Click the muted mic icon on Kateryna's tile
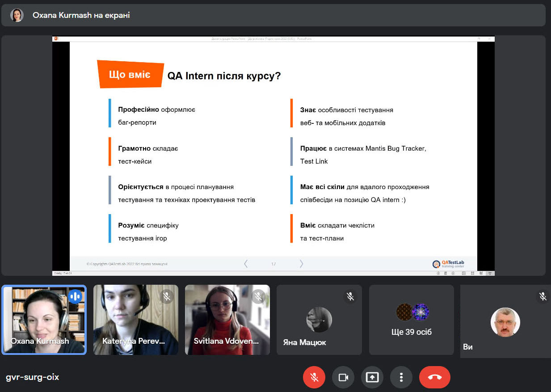Screen dimensions: 551x392 [x=167, y=296]
